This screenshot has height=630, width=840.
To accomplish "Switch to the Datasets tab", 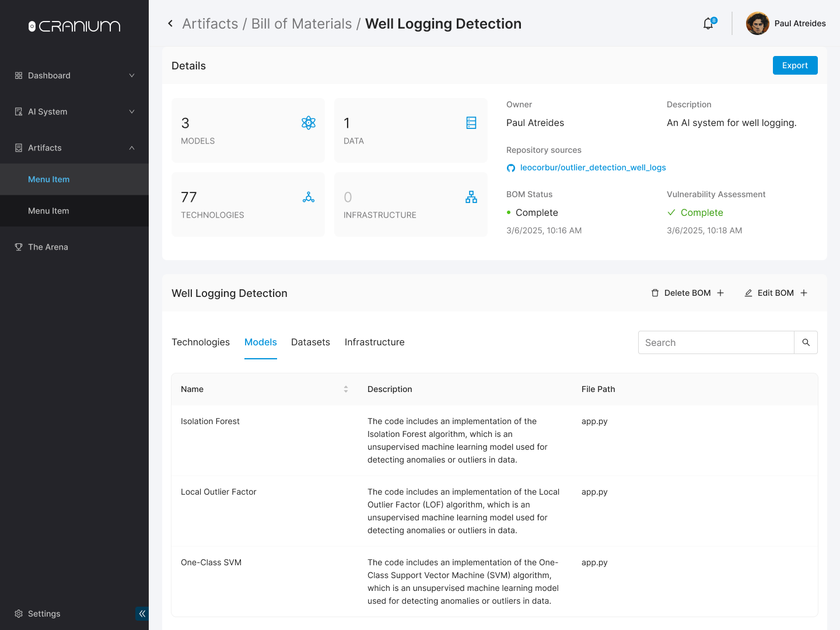I will [x=310, y=342].
